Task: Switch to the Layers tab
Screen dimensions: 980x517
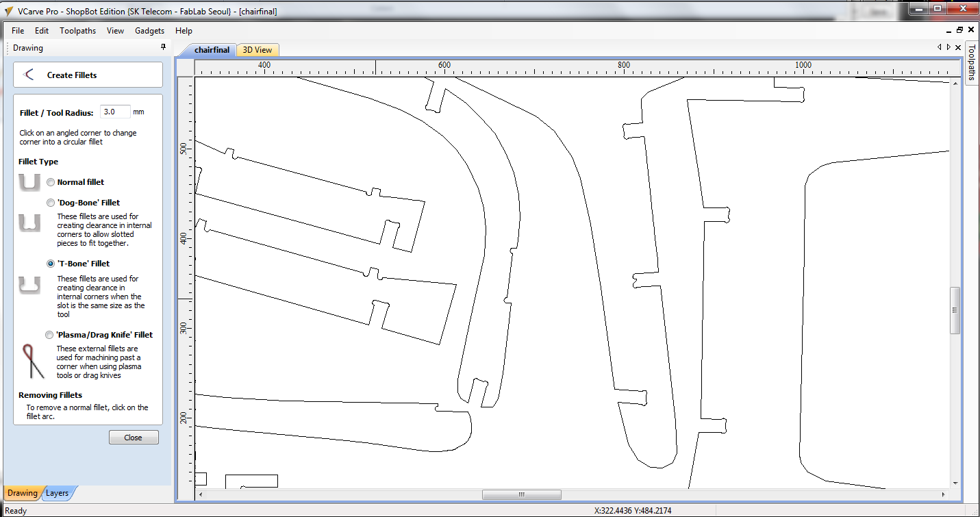Action: (x=58, y=493)
